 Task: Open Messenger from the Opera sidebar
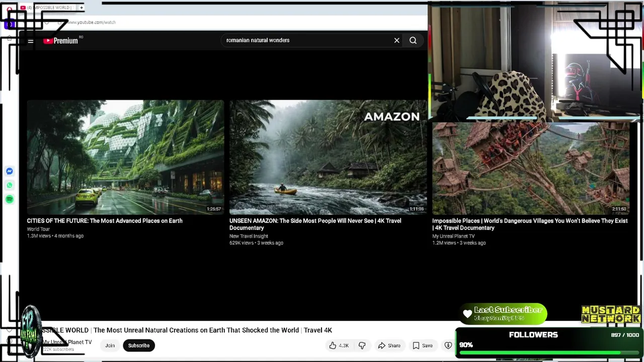tap(10, 171)
